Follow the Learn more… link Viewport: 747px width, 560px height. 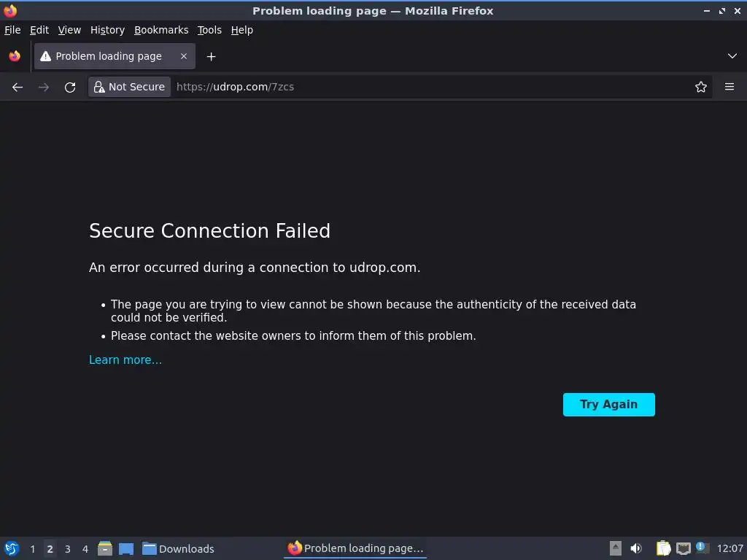click(125, 359)
